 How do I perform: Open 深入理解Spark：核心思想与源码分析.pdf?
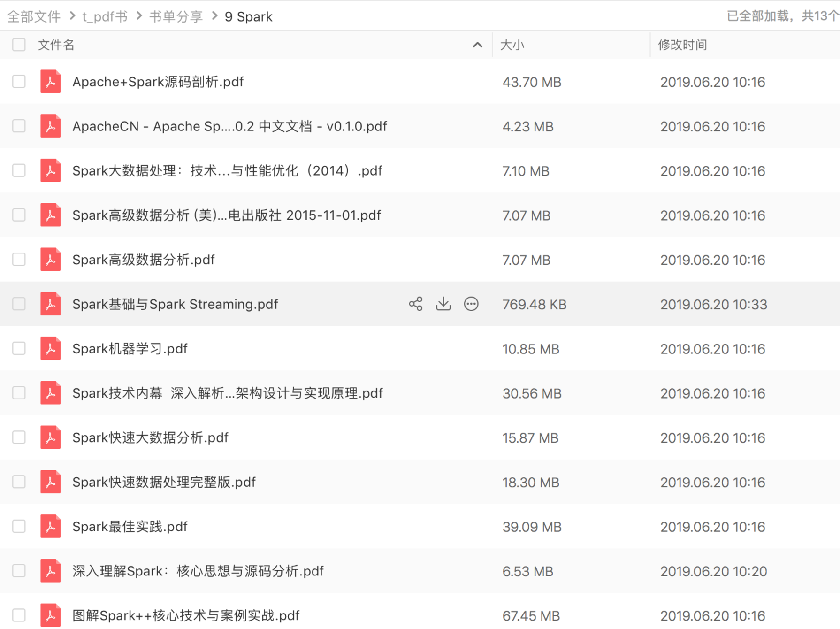(x=198, y=571)
